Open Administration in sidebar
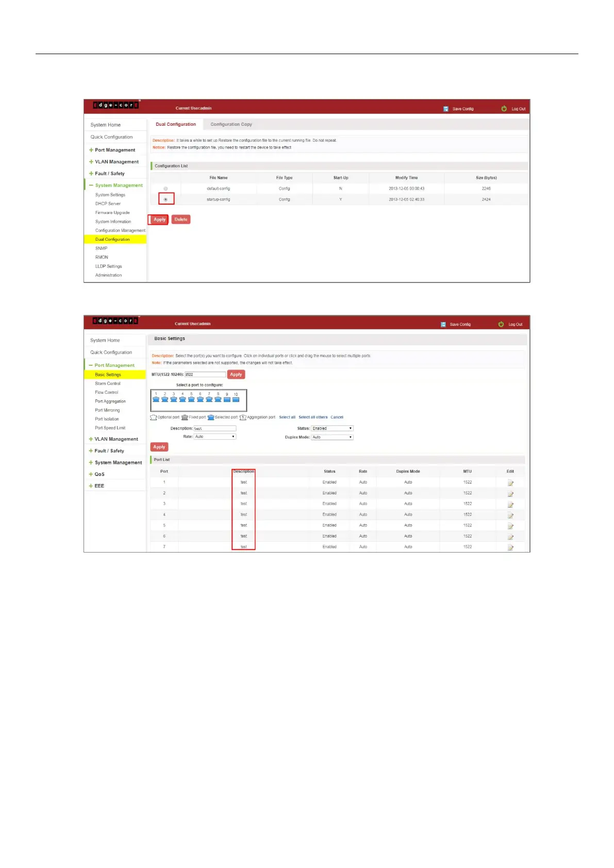The image size is (614, 868). click(x=108, y=275)
